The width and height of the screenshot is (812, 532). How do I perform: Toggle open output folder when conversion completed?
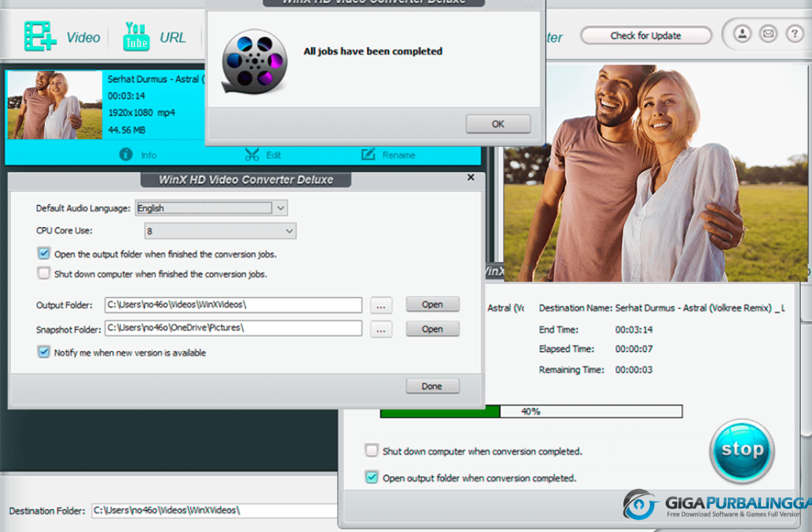(x=371, y=477)
